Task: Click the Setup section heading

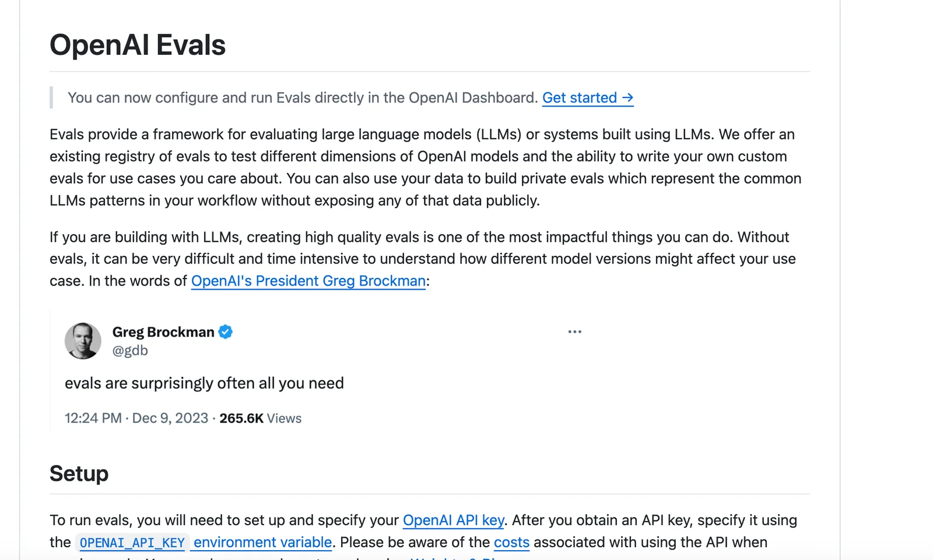Action: click(x=79, y=474)
